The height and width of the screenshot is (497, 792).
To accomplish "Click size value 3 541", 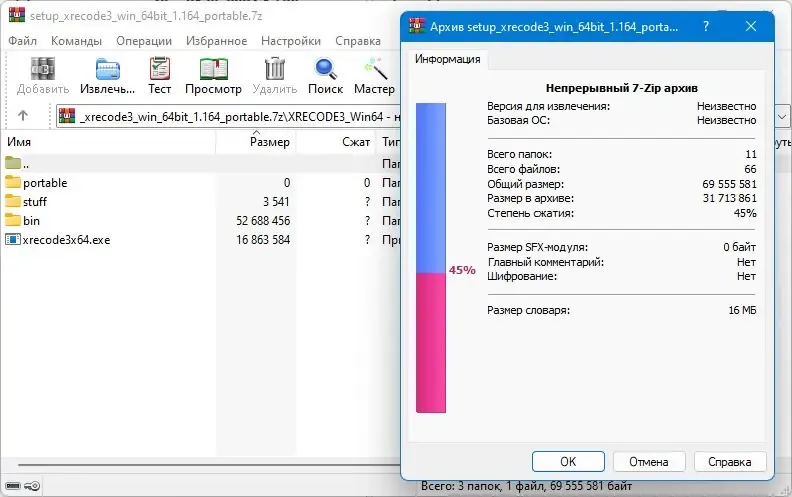I will pyautogui.click(x=276, y=202).
